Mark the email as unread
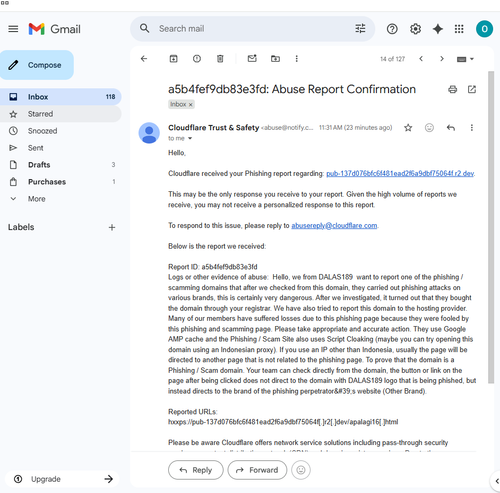Image resolution: width=500 pixels, height=493 pixels. click(x=252, y=58)
